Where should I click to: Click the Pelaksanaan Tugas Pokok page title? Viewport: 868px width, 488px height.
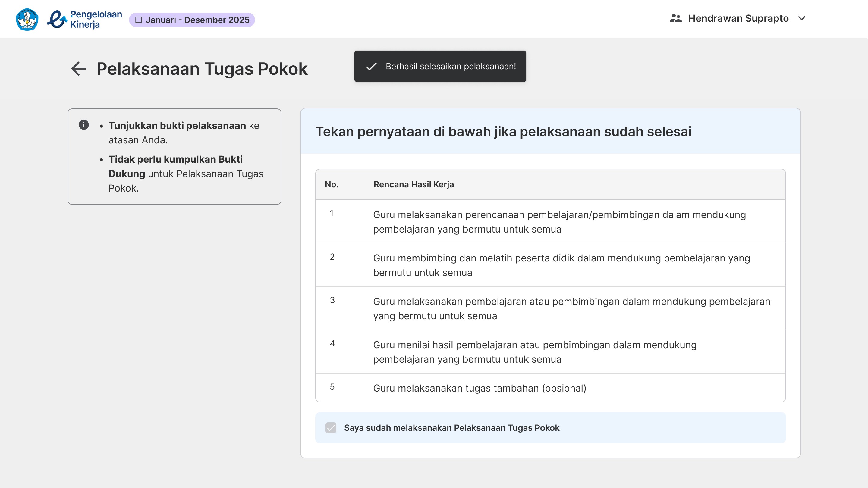click(x=202, y=69)
